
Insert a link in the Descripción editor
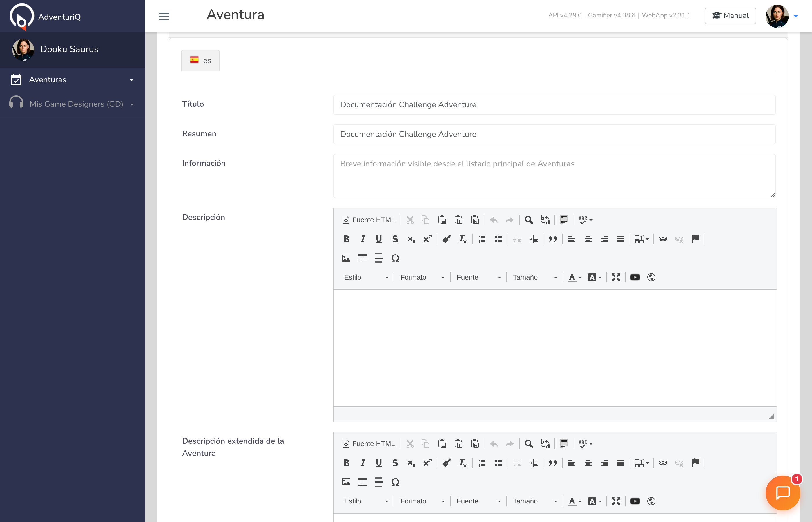click(x=663, y=239)
